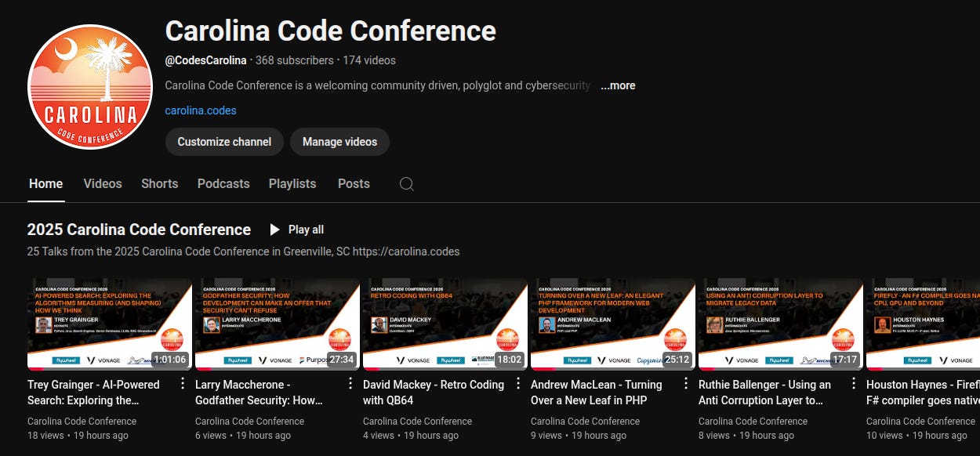Click title 'Larry Maccherone - Godfather Security'

(x=259, y=393)
